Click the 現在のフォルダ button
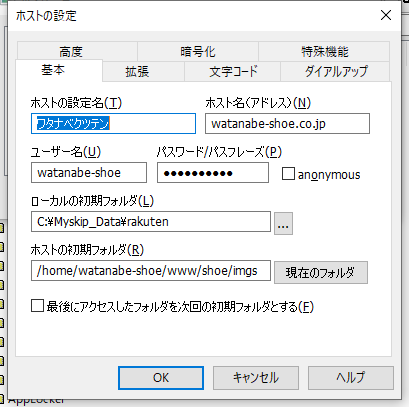Image resolution: width=409 pixels, height=407 pixels. tap(321, 272)
